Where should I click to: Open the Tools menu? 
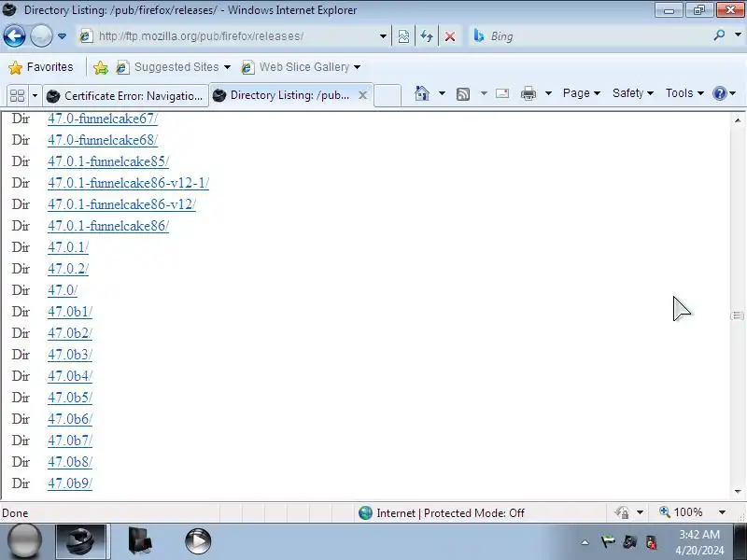click(684, 93)
